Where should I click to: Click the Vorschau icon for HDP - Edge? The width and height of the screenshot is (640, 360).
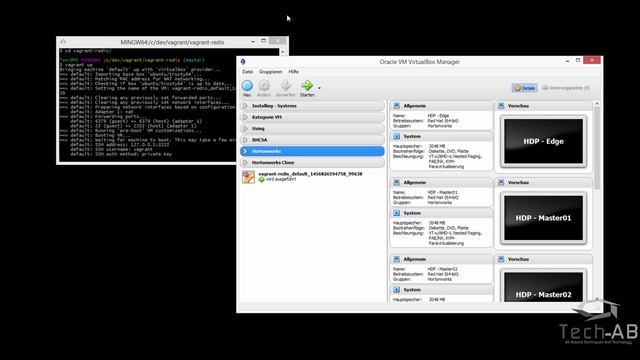(x=501, y=106)
